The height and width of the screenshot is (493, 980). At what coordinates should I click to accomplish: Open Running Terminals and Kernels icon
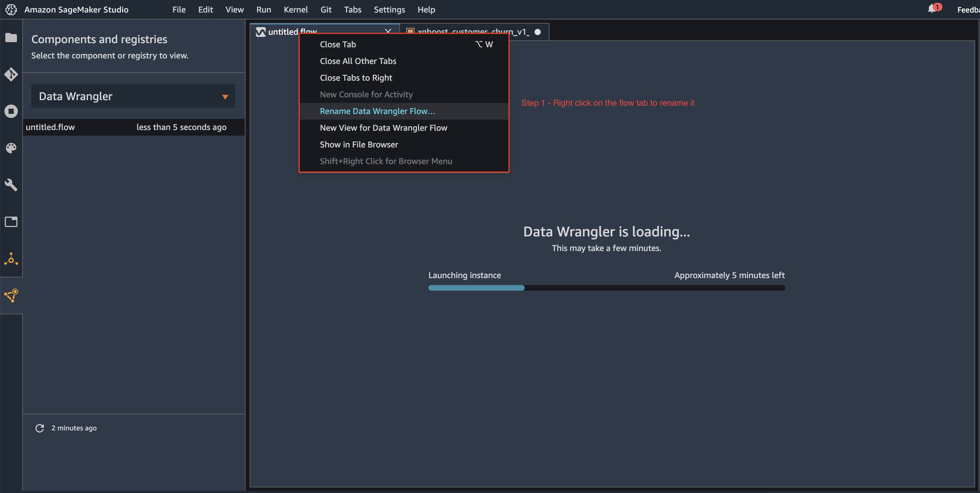pos(11,111)
